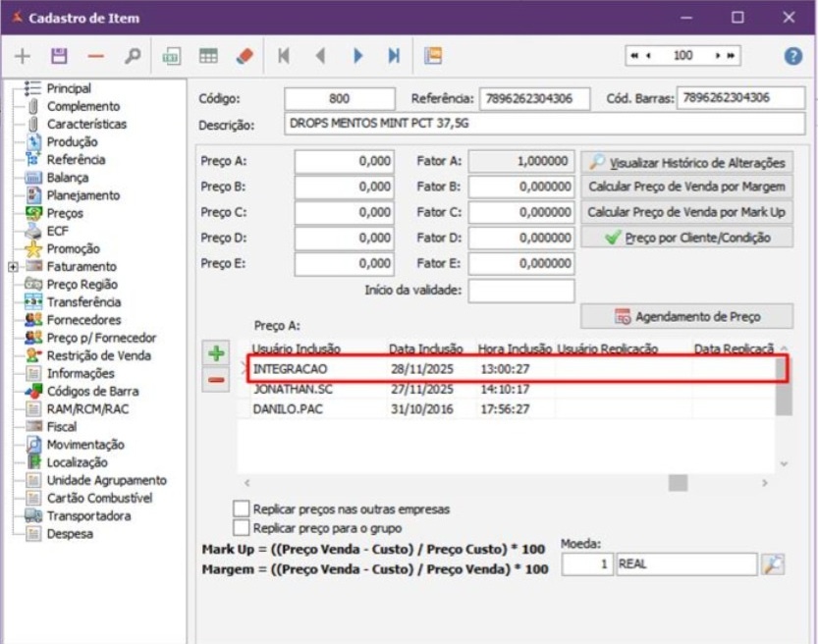Save the item with the floppy disk icon
The width and height of the screenshot is (818, 644).
click(59, 56)
